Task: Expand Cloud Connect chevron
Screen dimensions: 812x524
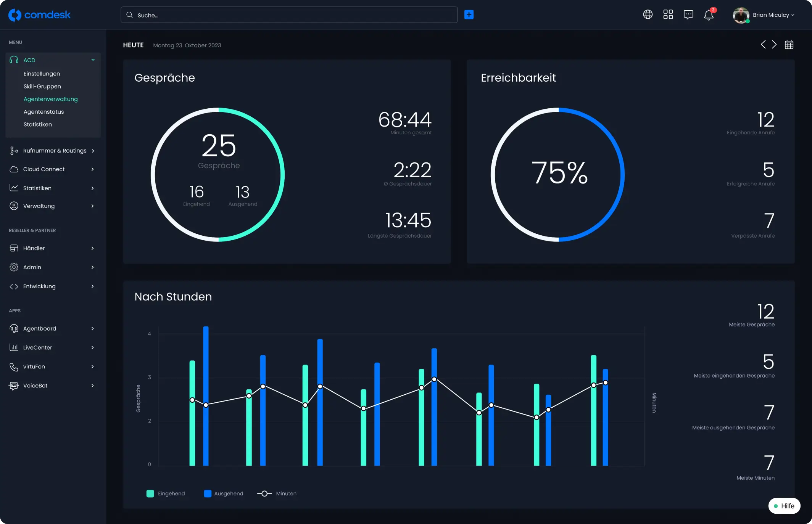Action: (x=93, y=169)
